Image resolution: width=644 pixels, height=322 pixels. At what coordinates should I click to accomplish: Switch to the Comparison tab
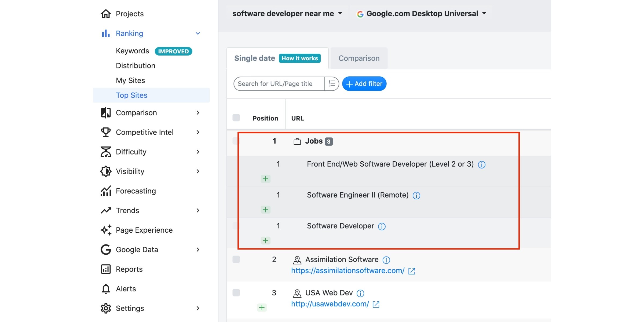coord(359,58)
